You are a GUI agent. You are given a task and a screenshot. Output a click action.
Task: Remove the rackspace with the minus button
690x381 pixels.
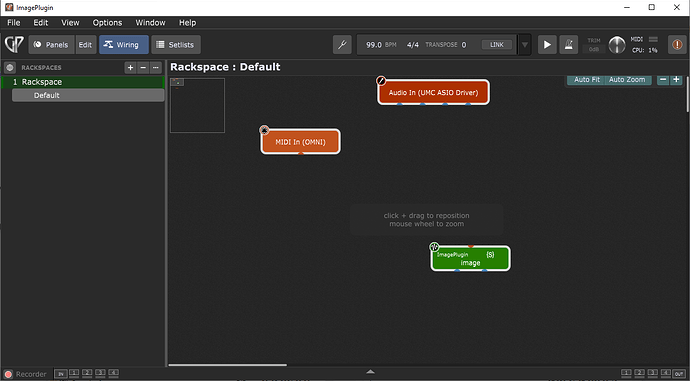(x=143, y=67)
